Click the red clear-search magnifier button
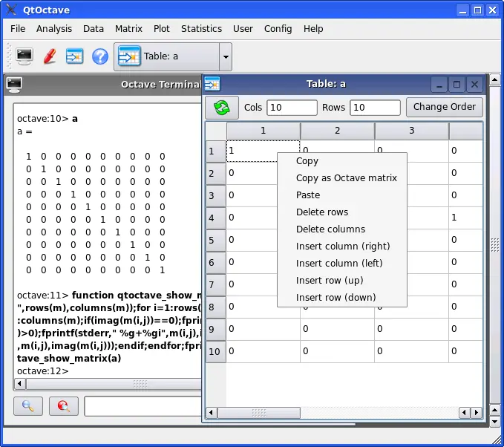Viewport: 504px width, 447px height. click(x=64, y=406)
